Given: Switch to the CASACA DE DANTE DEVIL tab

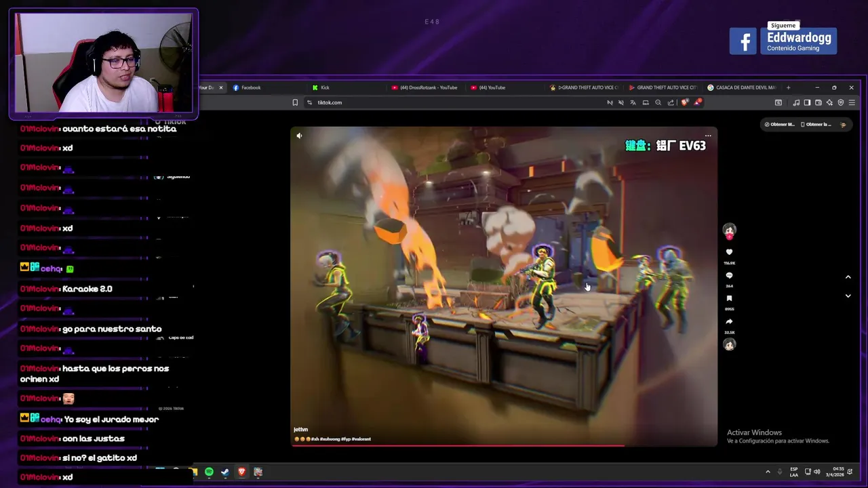Looking at the screenshot, I should [741, 87].
